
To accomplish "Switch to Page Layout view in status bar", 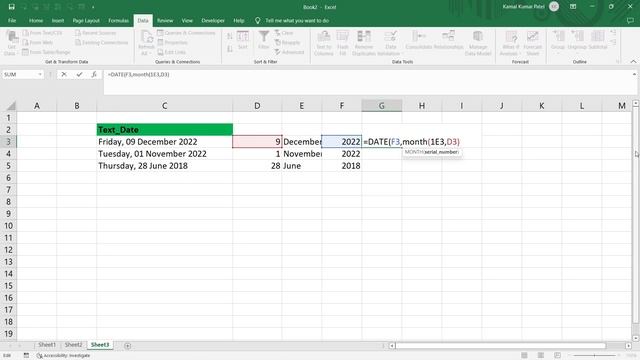I will point(541,356).
